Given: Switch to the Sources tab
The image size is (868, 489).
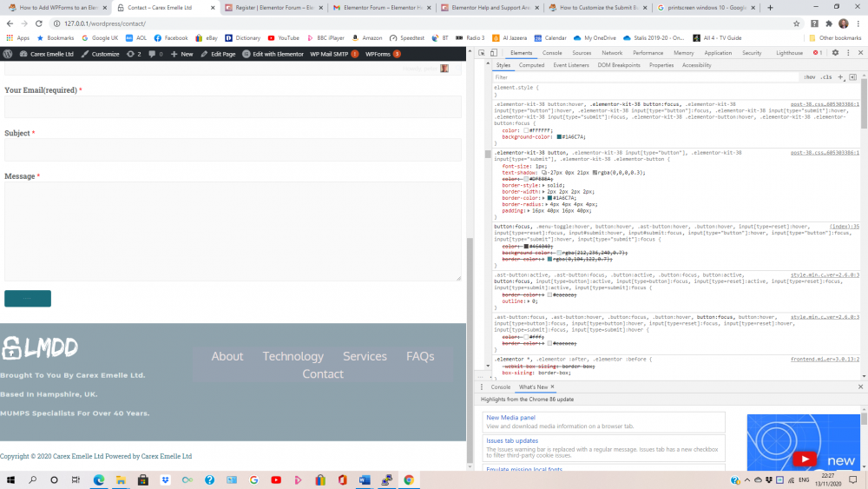Looking at the screenshot, I should pyautogui.click(x=582, y=53).
